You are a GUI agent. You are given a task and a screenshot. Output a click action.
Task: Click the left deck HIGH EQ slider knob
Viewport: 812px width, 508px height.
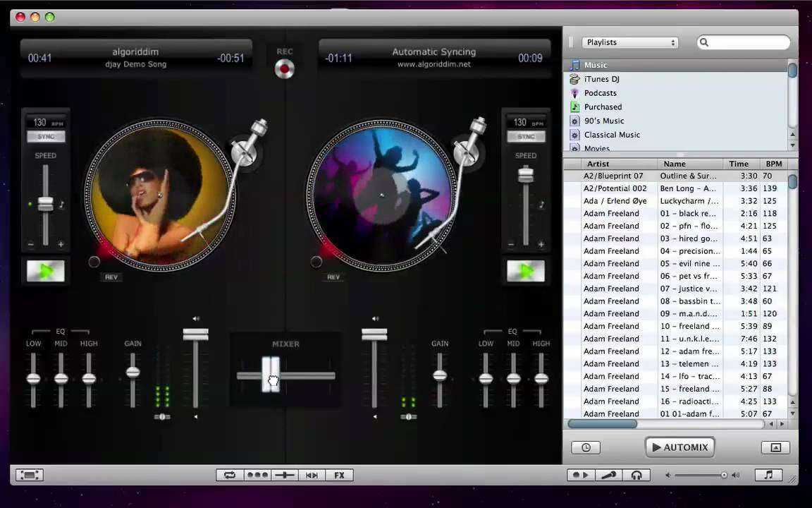(x=89, y=379)
